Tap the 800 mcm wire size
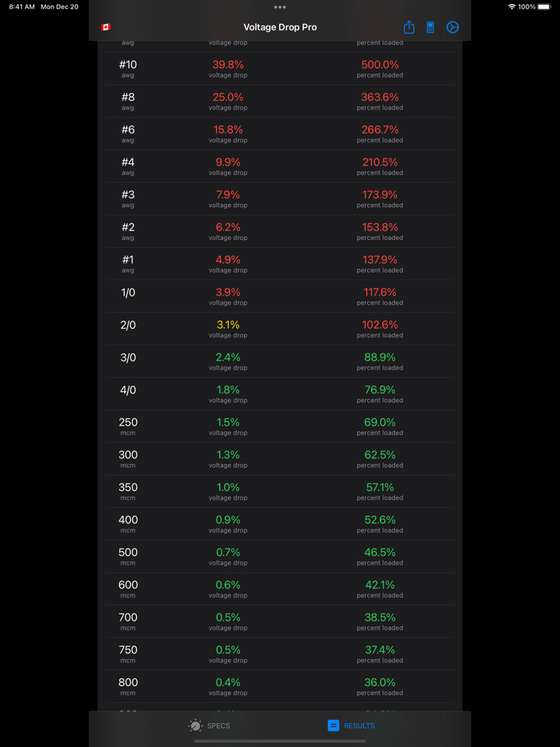This screenshot has height=747, width=560. click(x=128, y=685)
